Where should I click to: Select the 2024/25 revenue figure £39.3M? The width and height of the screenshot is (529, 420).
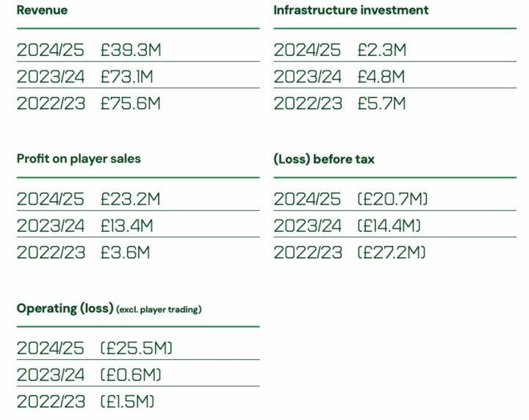pyautogui.click(x=130, y=50)
